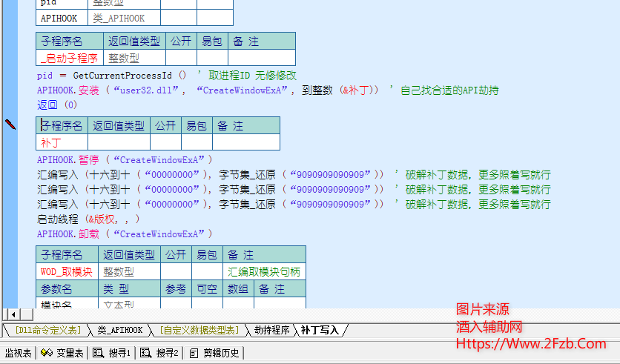Select the 劫持程序 tab
The width and height of the screenshot is (620, 364).
(x=271, y=330)
